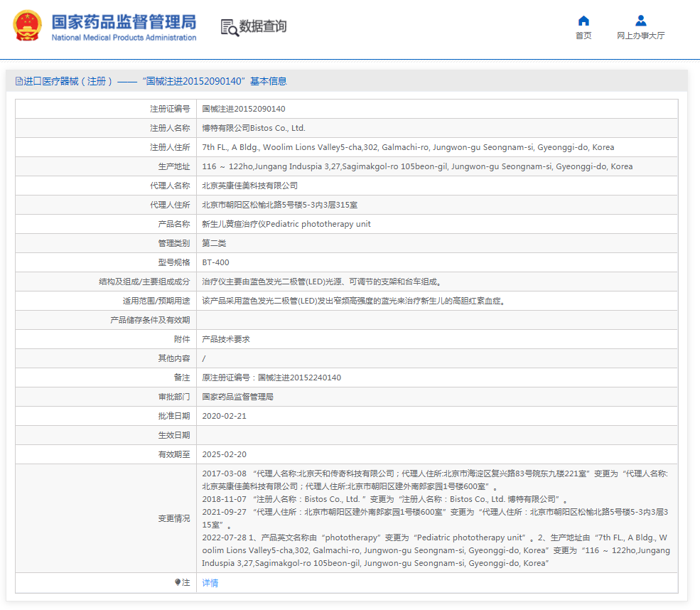Click the 产品技术要求 attachment entry
This screenshot has height=610, width=700.
(x=226, y=339)
